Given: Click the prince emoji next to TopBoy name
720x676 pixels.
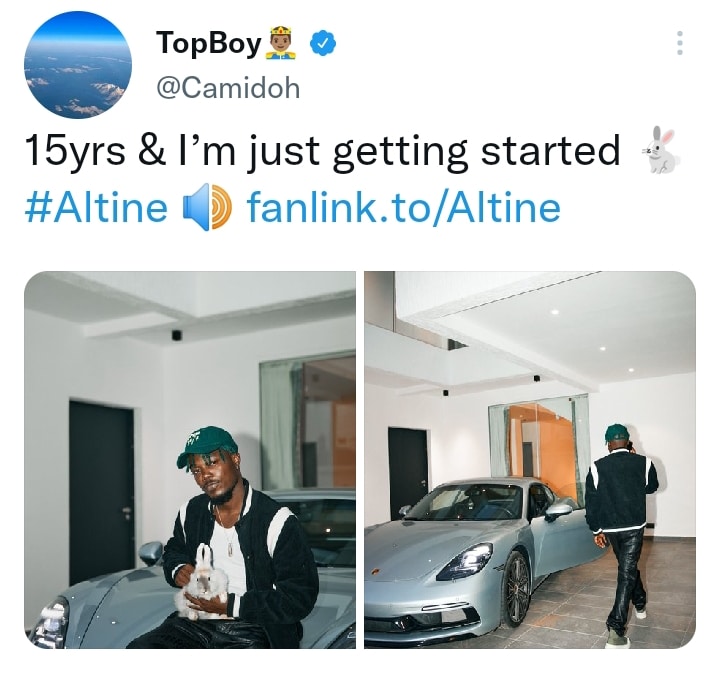Looking at the screenshot, I should (280, 44).
